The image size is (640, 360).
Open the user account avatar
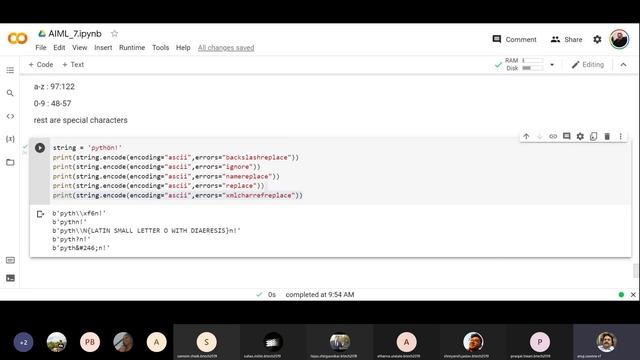[619, 39]
